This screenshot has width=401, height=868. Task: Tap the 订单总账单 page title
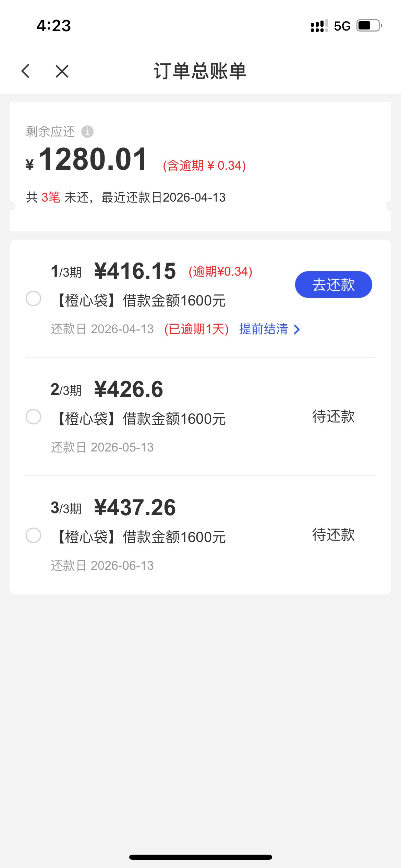click(x=200, y=71)
